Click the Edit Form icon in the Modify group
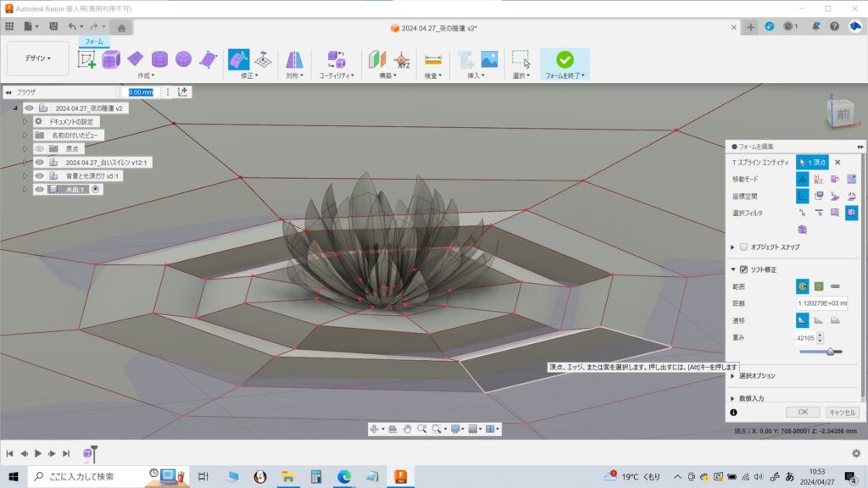Screen dimensions: 868x488 point(238,58)
